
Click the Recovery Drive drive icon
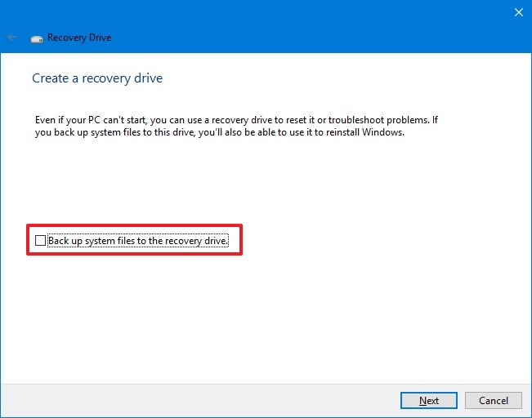(x=37, y=39)
